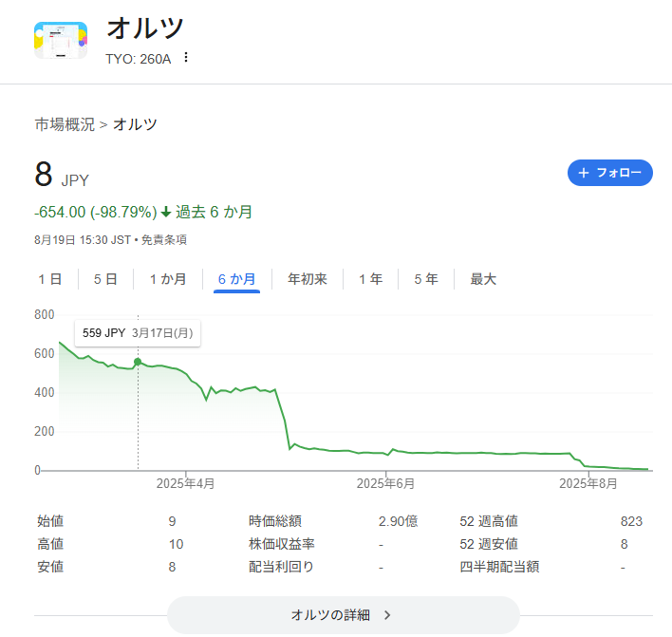The width and height of the screenshot is (672, 637).
Task: Select the 5日 time range tab
Action: click(x=105, y=279)
